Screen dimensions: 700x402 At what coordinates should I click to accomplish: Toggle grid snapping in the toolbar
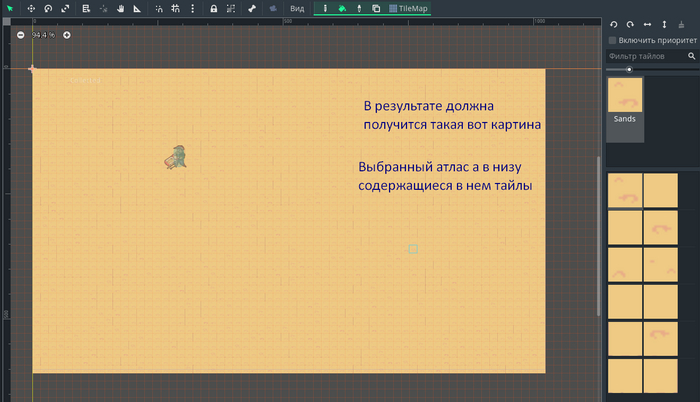(176, 8)
